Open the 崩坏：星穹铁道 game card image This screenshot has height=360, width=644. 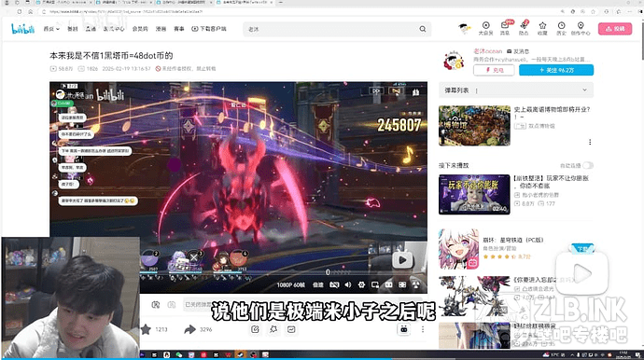point(458,249)
